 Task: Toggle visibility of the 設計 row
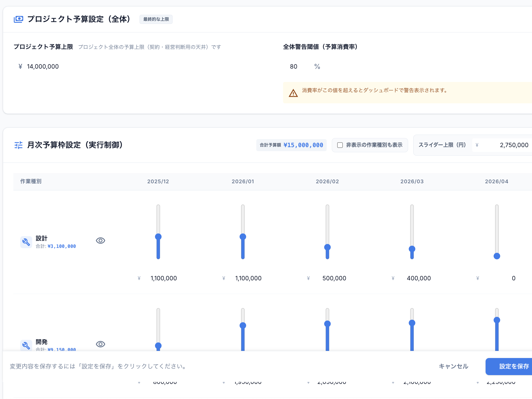click(100, 240)
